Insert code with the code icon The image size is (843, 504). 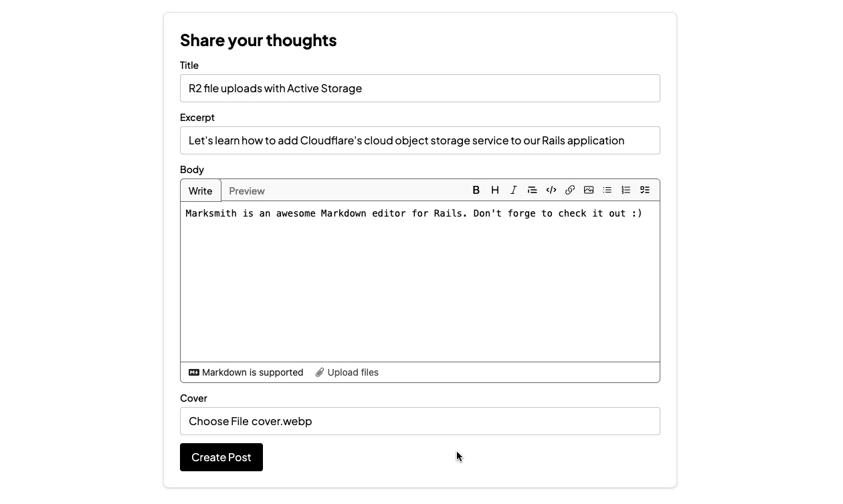[551, 191]
